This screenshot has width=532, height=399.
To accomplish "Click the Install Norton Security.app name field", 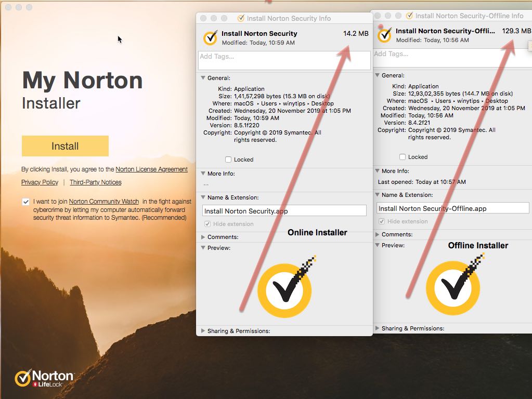I will (x=284, y=210).
